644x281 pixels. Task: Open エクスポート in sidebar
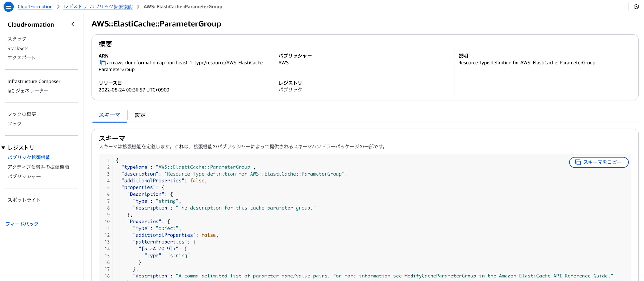22,58
